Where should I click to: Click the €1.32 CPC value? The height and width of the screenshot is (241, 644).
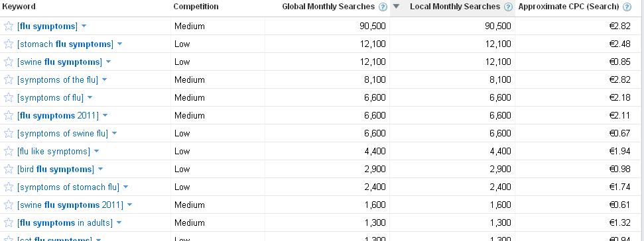tap(619, 222)
